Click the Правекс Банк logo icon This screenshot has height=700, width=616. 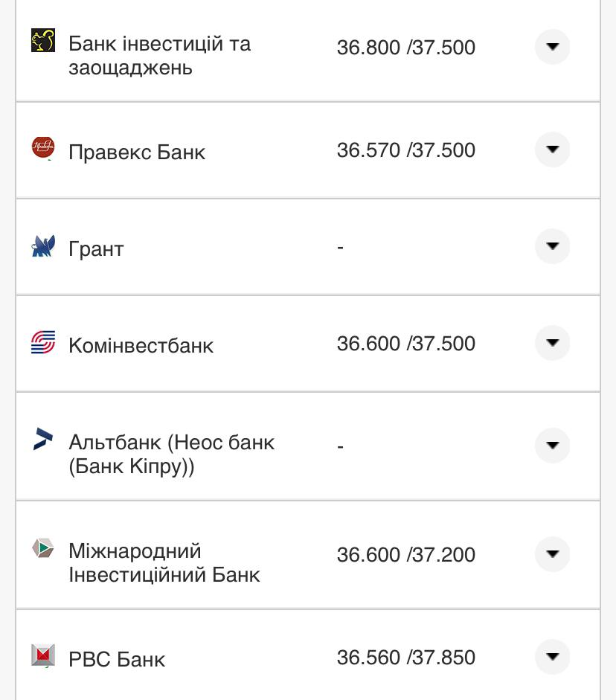click(x=43, y=148)
